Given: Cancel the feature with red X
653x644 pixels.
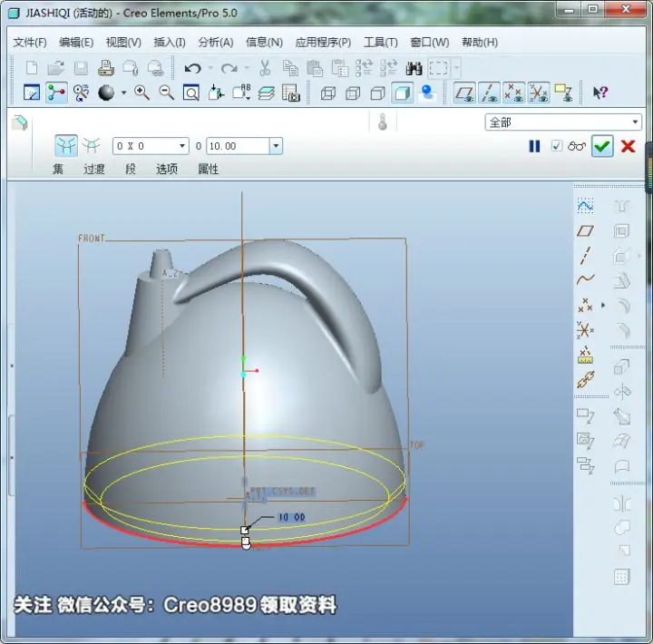Looking at the screenshot, I should [628, 146].
